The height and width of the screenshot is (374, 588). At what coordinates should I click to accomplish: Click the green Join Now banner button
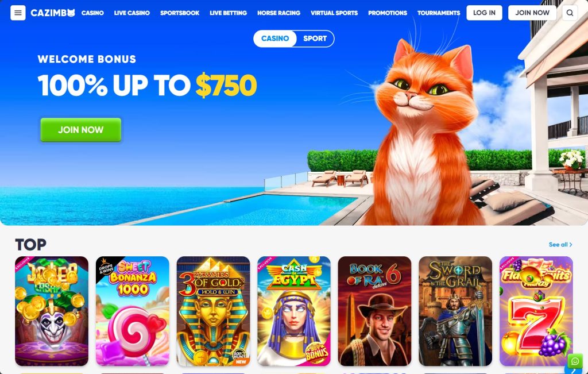click(x=80, y=130)
